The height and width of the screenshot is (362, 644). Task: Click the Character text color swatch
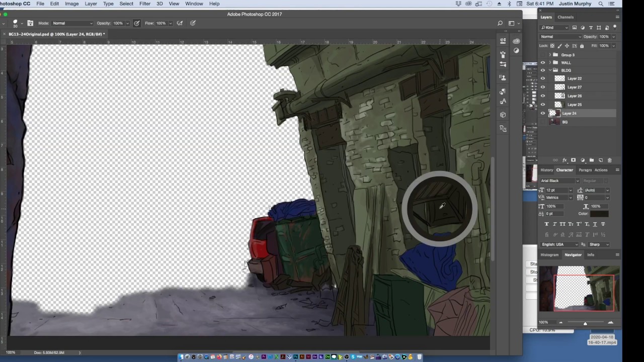click(x=599, y=214)
